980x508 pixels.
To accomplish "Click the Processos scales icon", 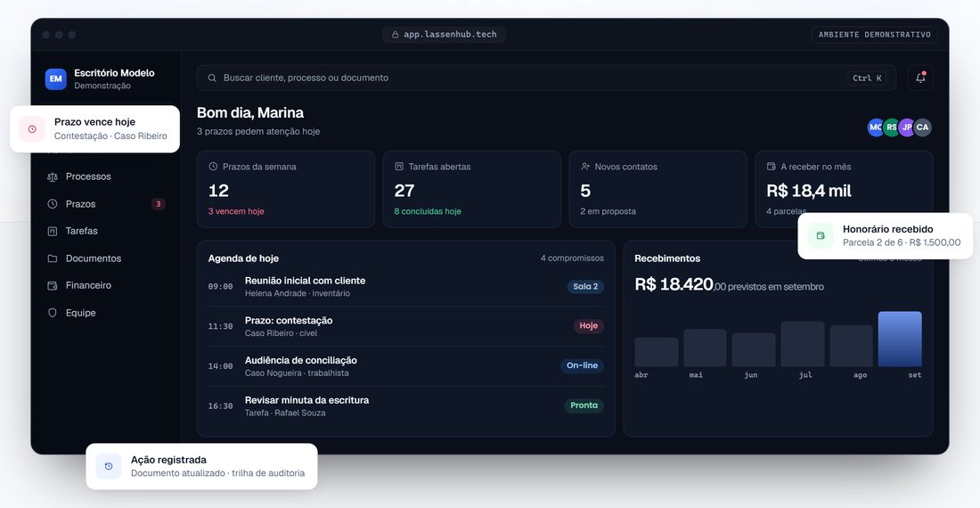I will [53, 176].
